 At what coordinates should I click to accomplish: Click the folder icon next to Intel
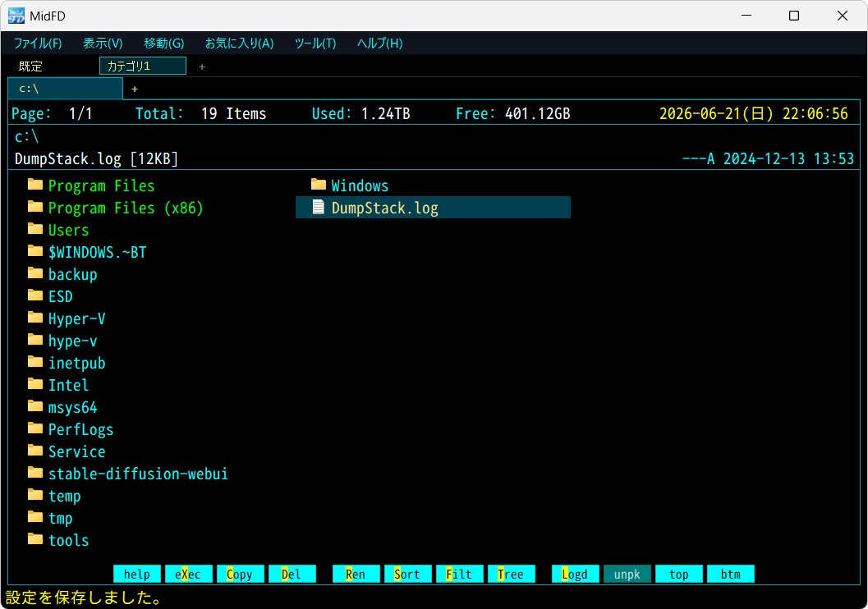(x=34, y=383)
